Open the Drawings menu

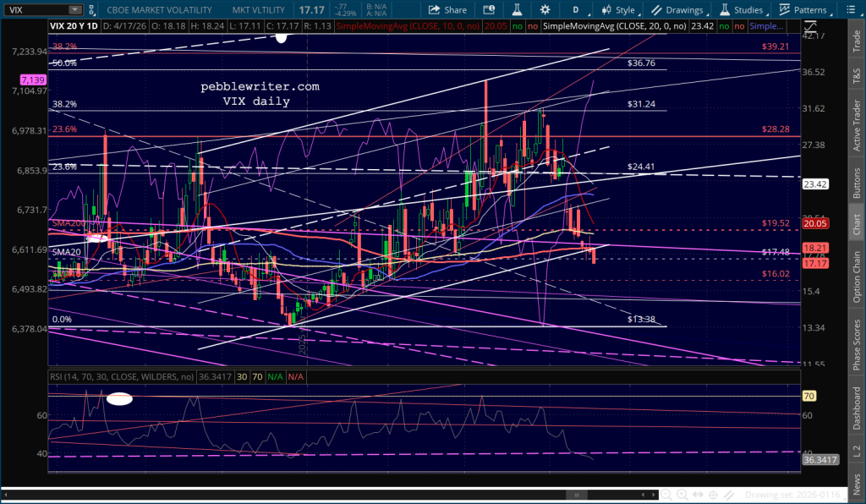pos(679,10)
